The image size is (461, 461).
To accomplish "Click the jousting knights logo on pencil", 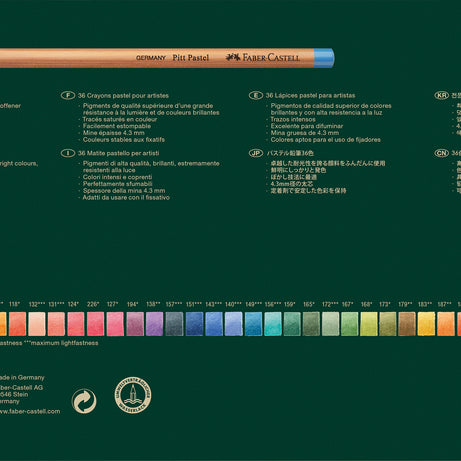I will [233, 57].
